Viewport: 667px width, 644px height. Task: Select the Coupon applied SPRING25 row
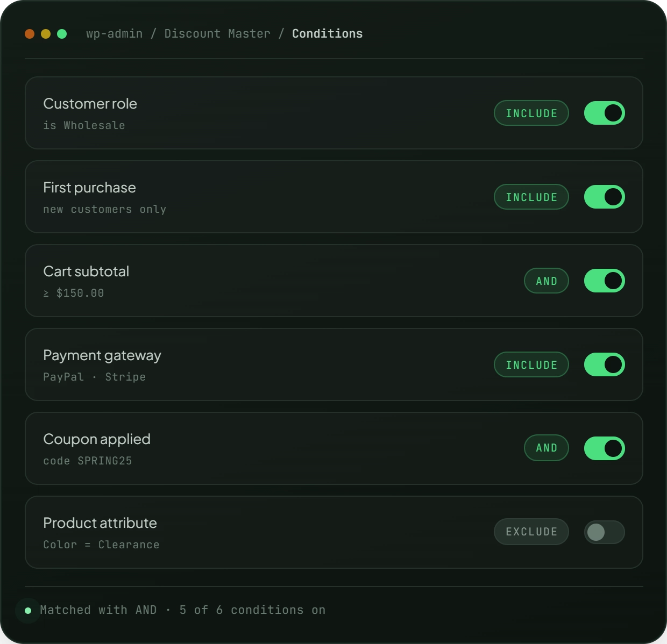(334, 448)
